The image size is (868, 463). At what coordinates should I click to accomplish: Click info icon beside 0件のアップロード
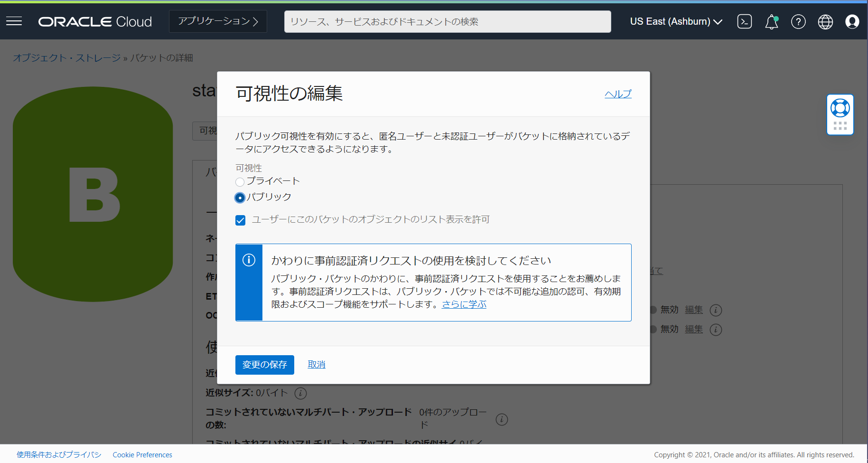pos(502,419)
